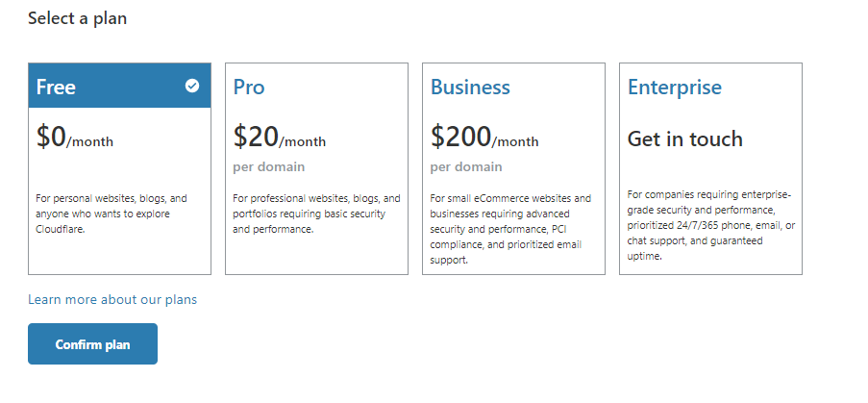
Task: Select the Business plan title
Action: coord(470,87)
